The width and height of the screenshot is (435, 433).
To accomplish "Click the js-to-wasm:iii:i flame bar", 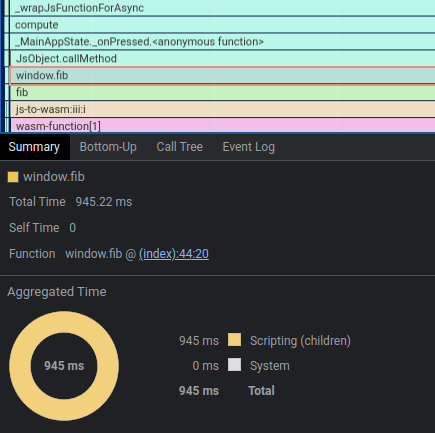I will coord(222,109).
